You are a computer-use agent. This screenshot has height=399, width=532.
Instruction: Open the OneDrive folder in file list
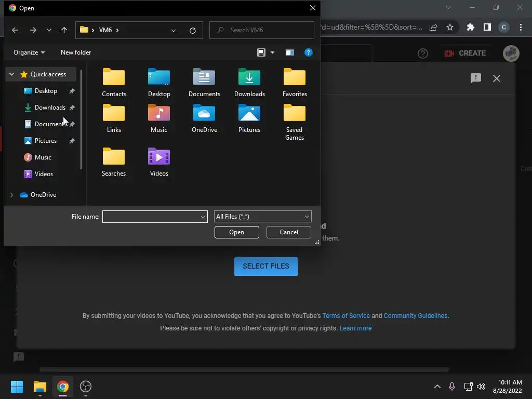204,118
